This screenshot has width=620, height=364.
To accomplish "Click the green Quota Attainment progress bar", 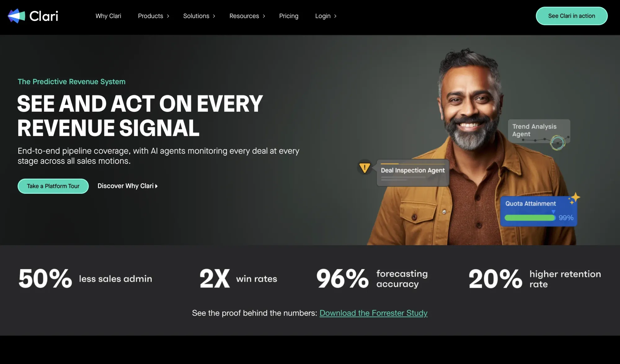I will tap(530, 218).
